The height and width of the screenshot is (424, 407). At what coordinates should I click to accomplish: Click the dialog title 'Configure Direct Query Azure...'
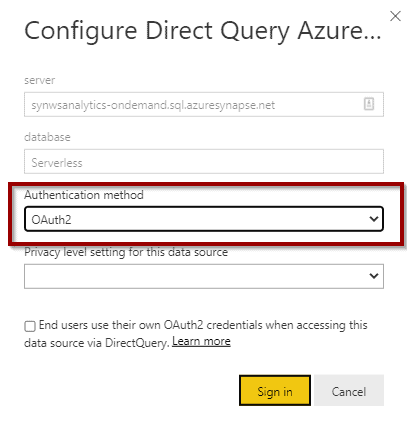[203, 32]
